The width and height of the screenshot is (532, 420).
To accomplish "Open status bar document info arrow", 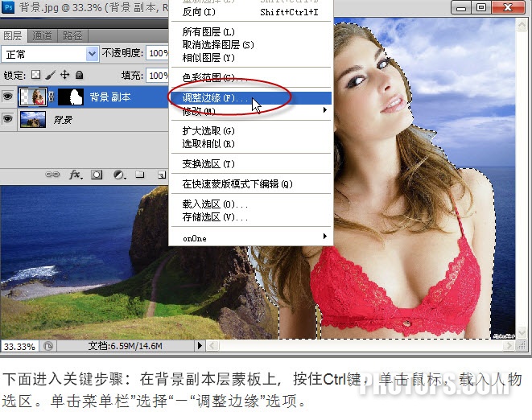I will [x=200, y=346].
